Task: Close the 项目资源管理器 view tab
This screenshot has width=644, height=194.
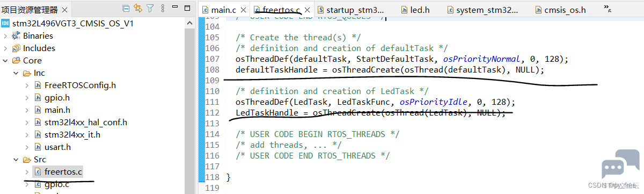Action: click(x=65, y=9)
